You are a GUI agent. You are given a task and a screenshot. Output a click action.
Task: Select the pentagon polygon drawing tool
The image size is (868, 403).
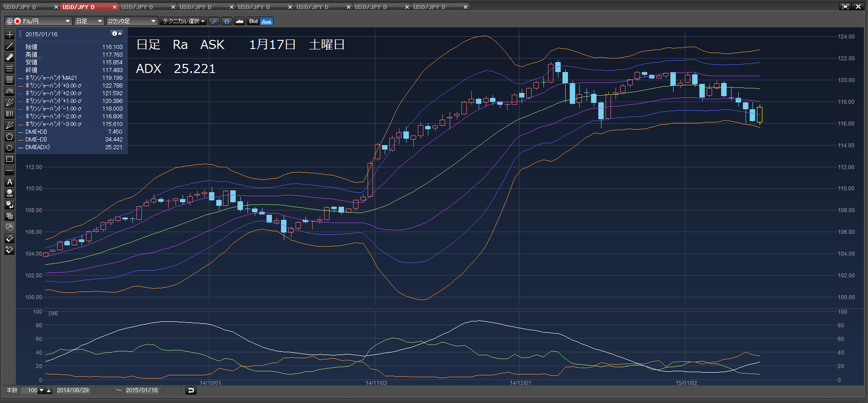[x=10, y=136]
